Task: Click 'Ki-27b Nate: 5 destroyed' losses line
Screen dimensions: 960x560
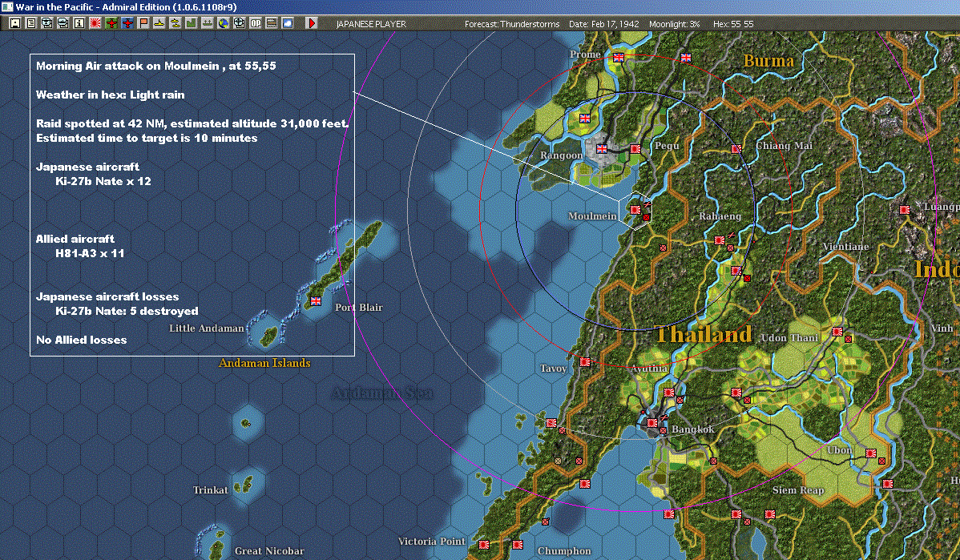Action: 127,311
